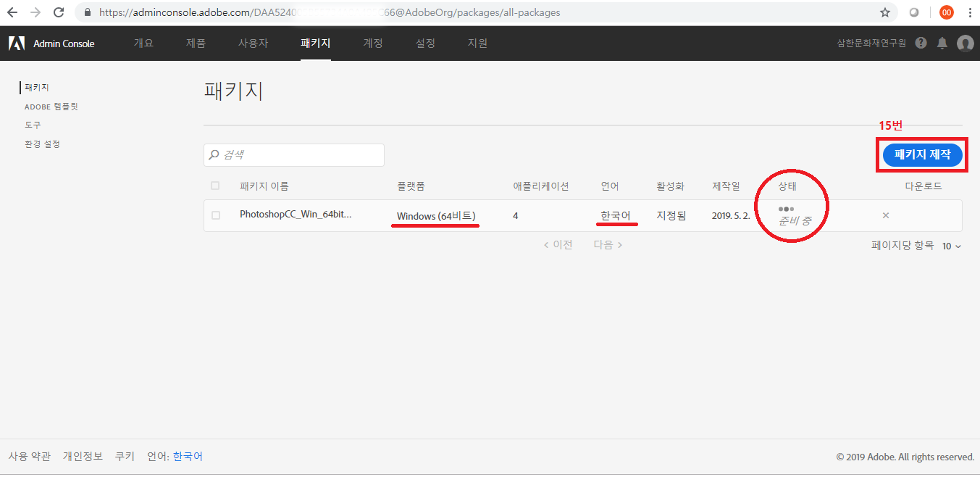Click the Admin Console title
The width and height of the screenshot is (980, 477).
[64, 43]
